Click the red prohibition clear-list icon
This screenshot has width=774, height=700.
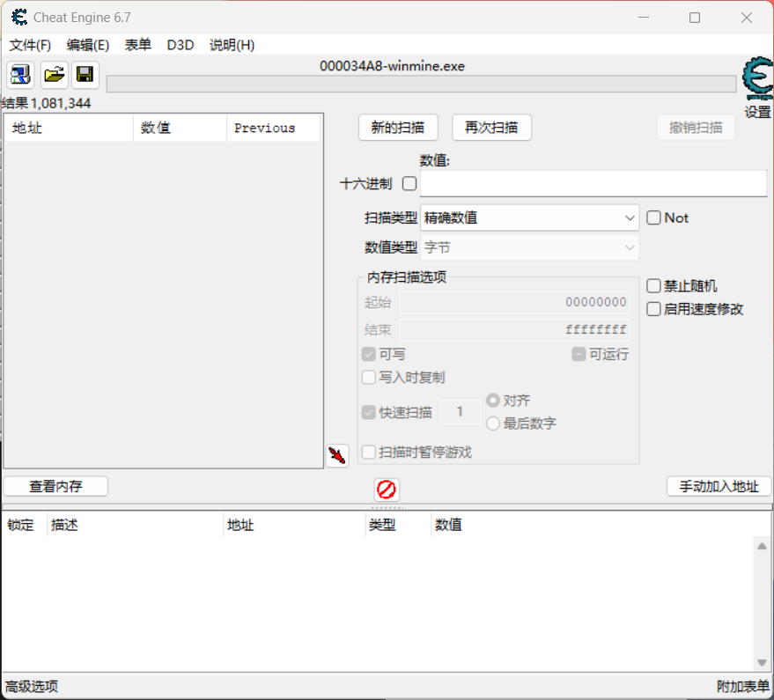387,490
